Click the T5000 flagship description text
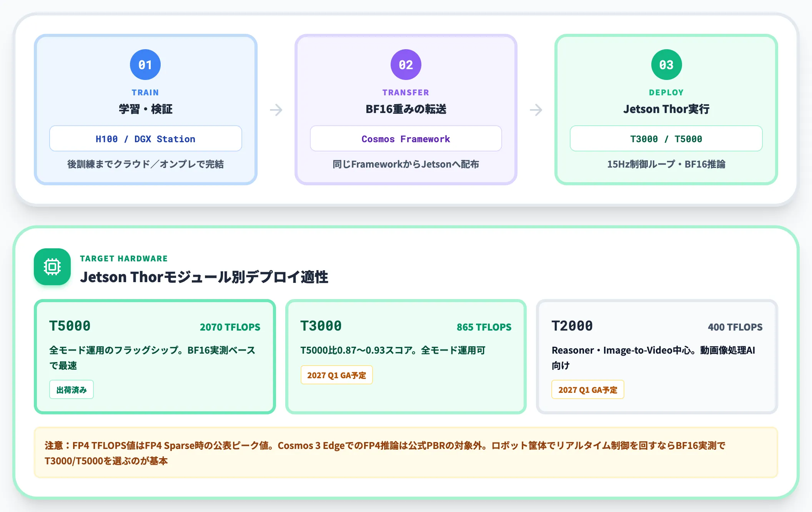 click(152, 357)
